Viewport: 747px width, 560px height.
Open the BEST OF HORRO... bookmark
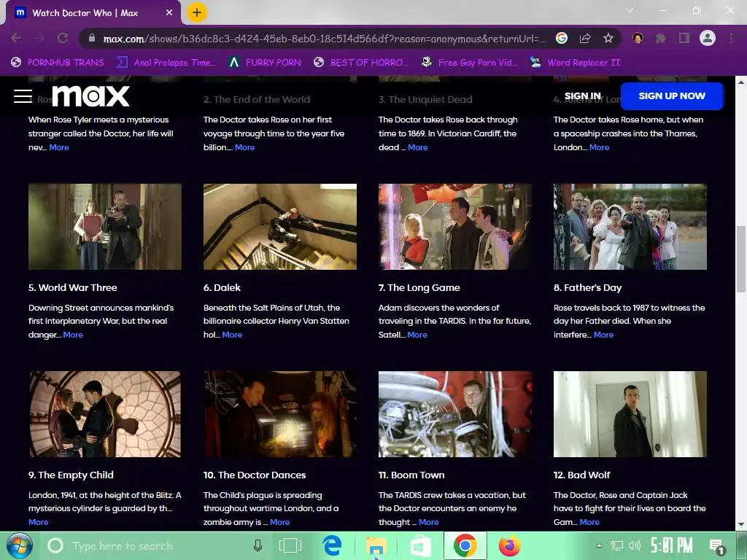(x=361, y=63)
